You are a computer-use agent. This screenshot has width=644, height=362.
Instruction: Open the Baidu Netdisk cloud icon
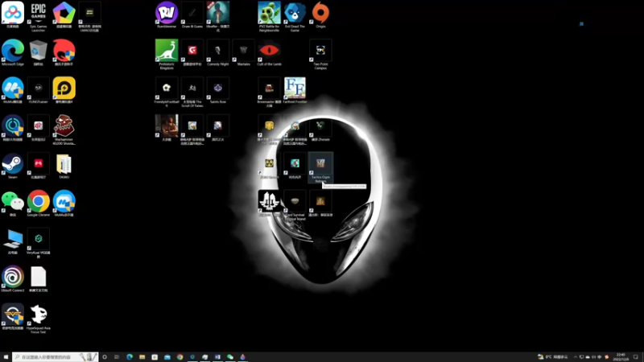tap(13, 14)
